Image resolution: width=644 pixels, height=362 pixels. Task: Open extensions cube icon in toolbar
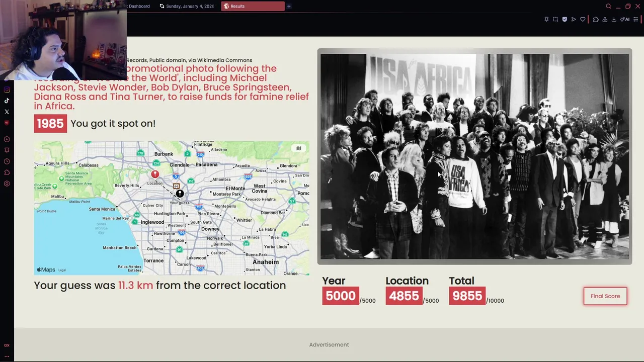click(596, 19)
